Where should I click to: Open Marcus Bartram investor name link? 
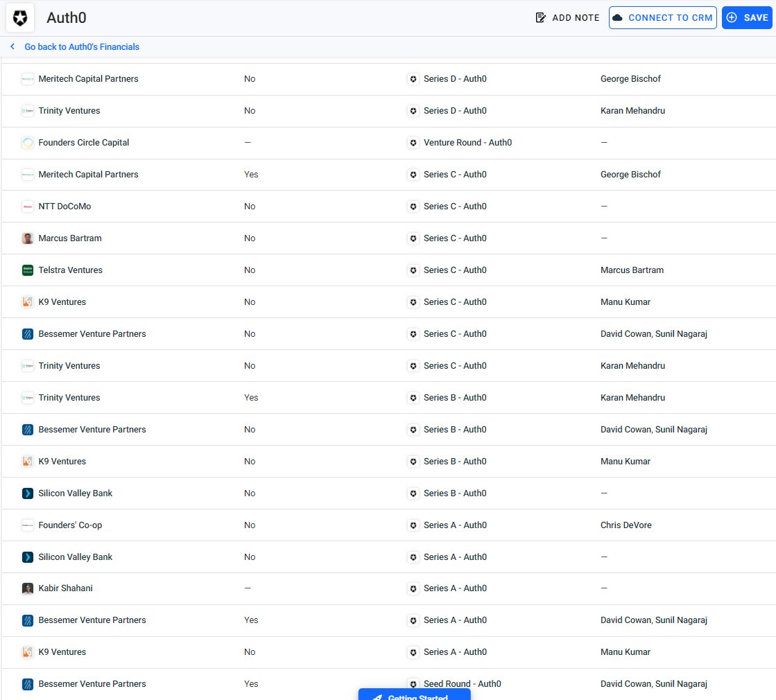70,238
